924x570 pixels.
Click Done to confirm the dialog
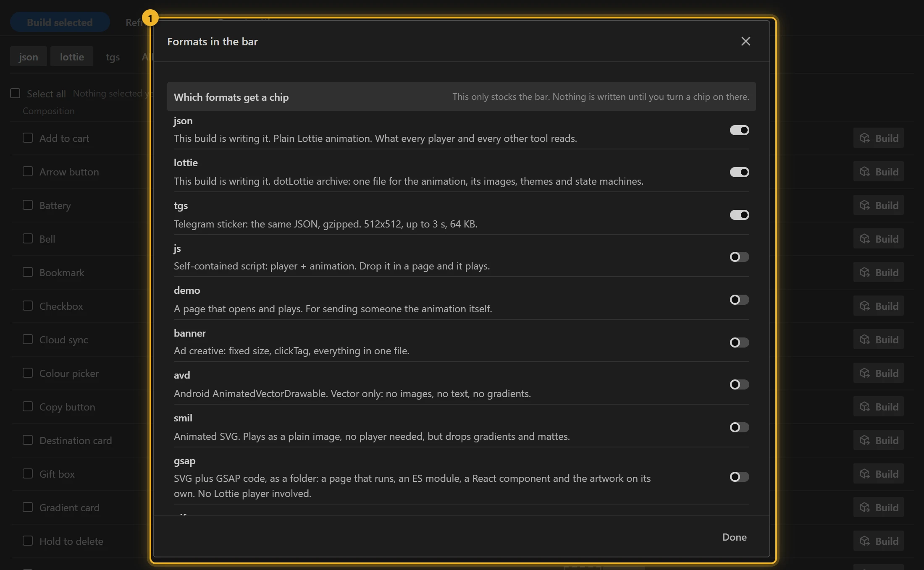pos(734,537)
